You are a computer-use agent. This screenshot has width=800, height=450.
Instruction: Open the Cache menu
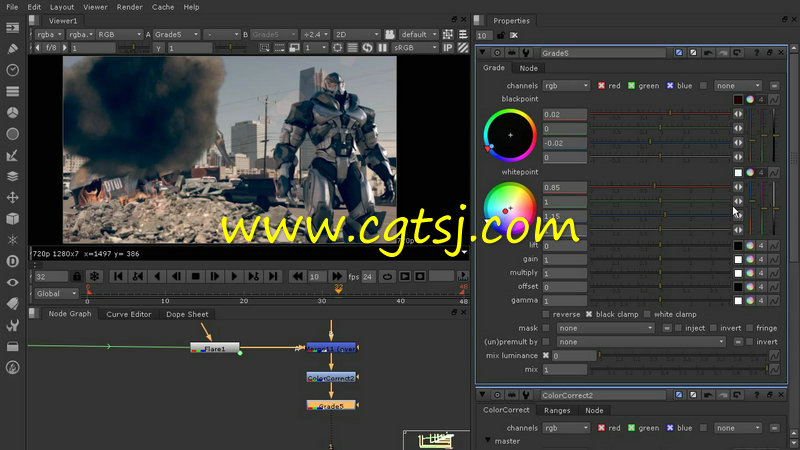(163, 7)
